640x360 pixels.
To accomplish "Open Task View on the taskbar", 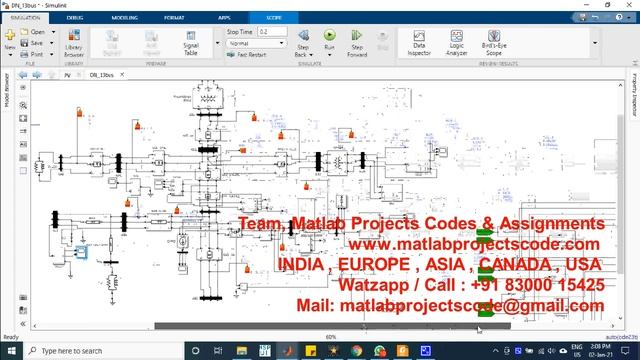I will [218, 351].
